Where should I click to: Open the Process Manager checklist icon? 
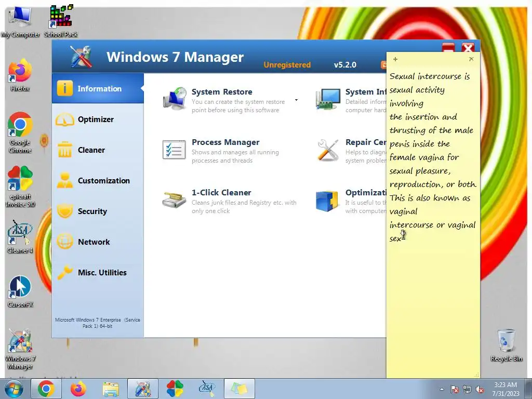[x=174, y=150]
